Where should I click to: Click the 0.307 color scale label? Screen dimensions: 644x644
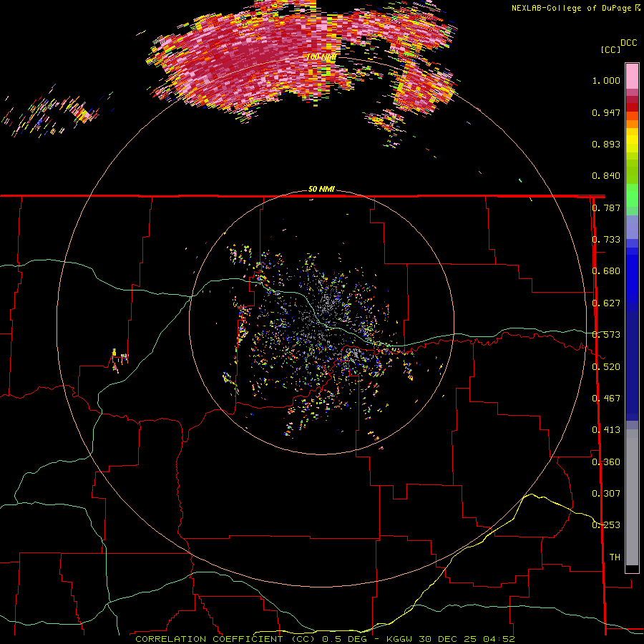(606, 494)
